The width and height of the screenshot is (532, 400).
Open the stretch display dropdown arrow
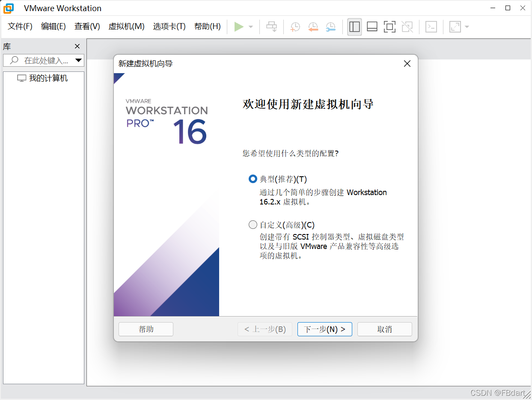coord(467,27)
